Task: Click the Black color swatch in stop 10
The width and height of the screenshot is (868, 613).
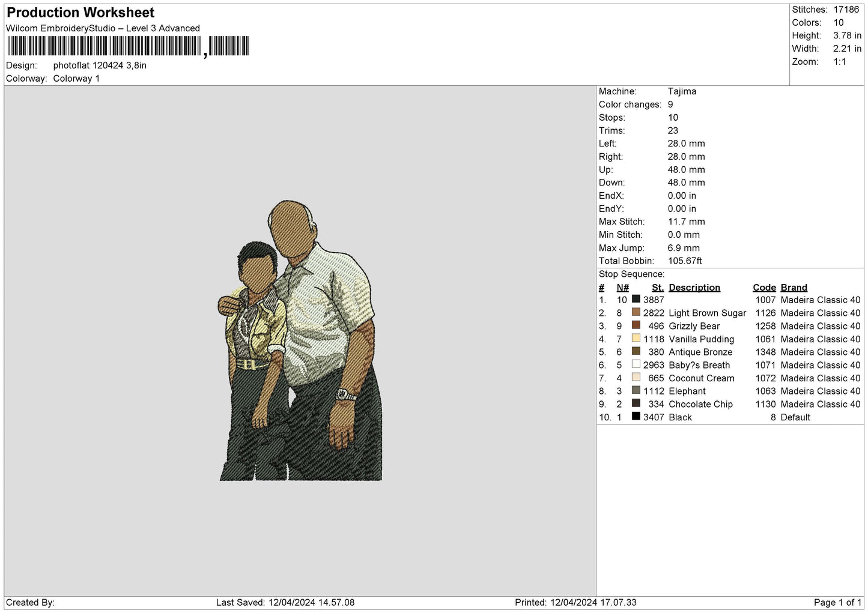Action: tap(636, 417)
